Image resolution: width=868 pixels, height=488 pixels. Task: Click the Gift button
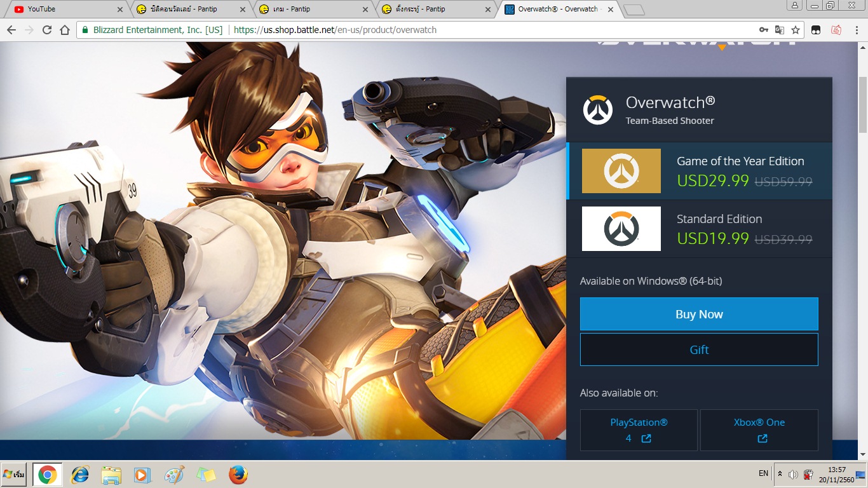pos(699,349)
